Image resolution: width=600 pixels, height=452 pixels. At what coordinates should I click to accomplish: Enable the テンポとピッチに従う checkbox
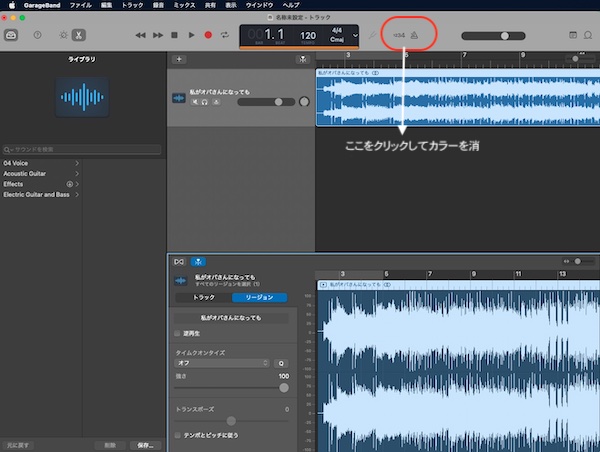[177, 435]
